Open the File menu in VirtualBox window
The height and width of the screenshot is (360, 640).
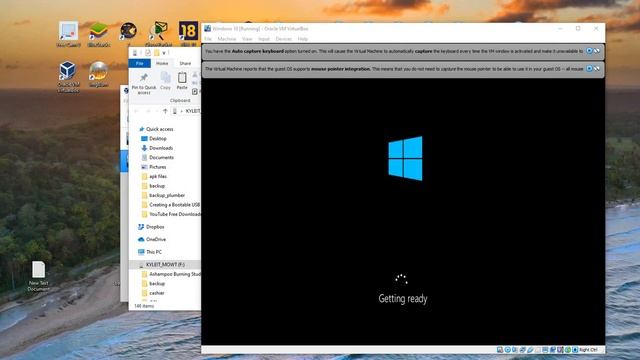click(x=208, y=39)
